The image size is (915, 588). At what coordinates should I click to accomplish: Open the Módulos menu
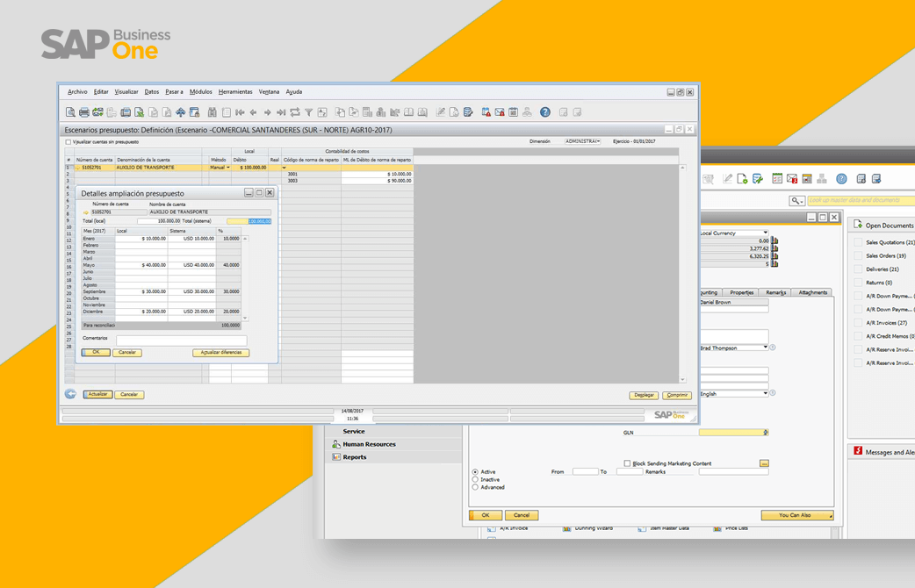(x=201, y=91)
